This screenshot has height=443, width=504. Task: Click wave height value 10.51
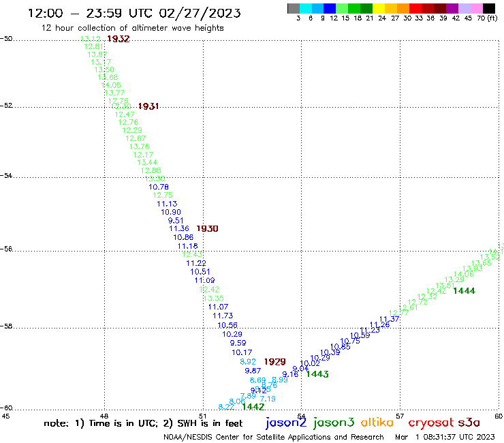coord(200,272)
